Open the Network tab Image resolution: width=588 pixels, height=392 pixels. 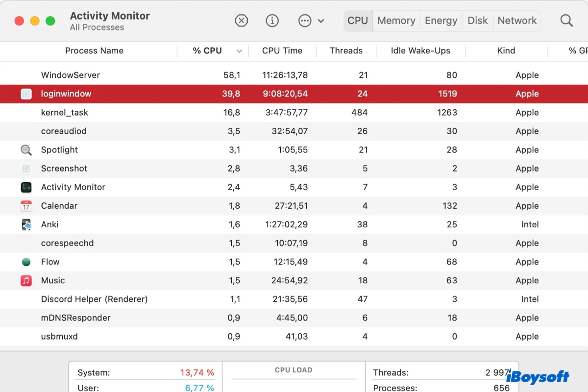pyautogui.click(x=517, y=21)
